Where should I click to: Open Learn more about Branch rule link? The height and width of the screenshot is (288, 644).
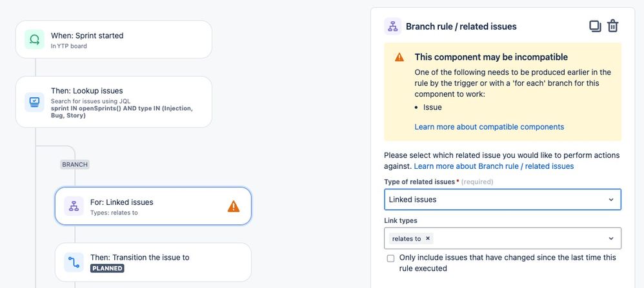click(494, 166)
